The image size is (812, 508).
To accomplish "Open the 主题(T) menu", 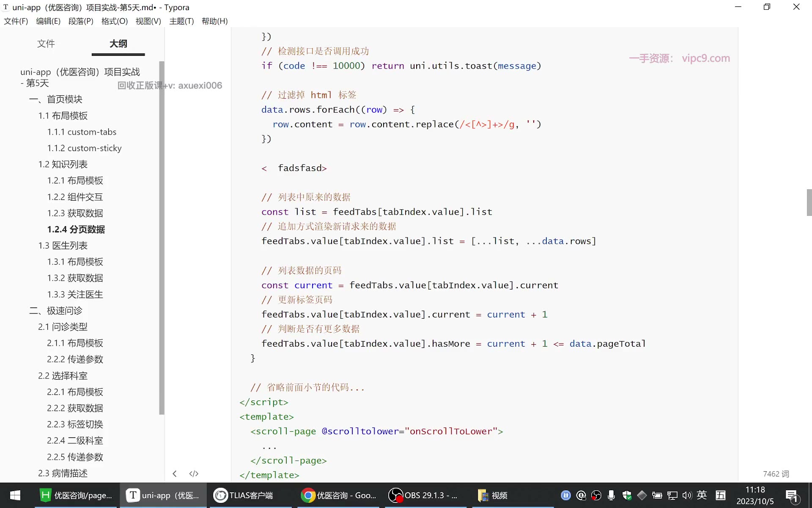I will click(181, 21).
